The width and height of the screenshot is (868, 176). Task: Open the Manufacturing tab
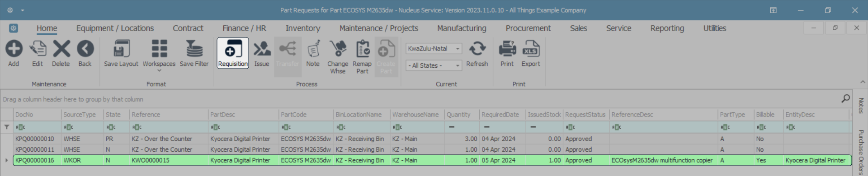click(x=462, y=28)
